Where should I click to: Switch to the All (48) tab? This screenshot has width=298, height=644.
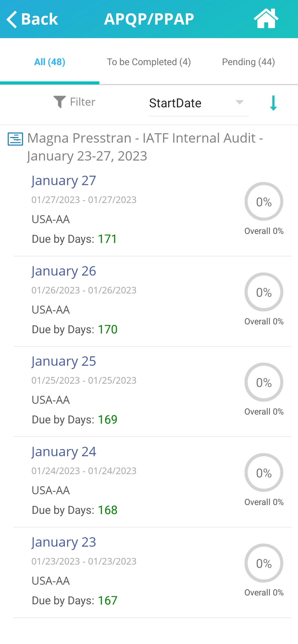50,62
